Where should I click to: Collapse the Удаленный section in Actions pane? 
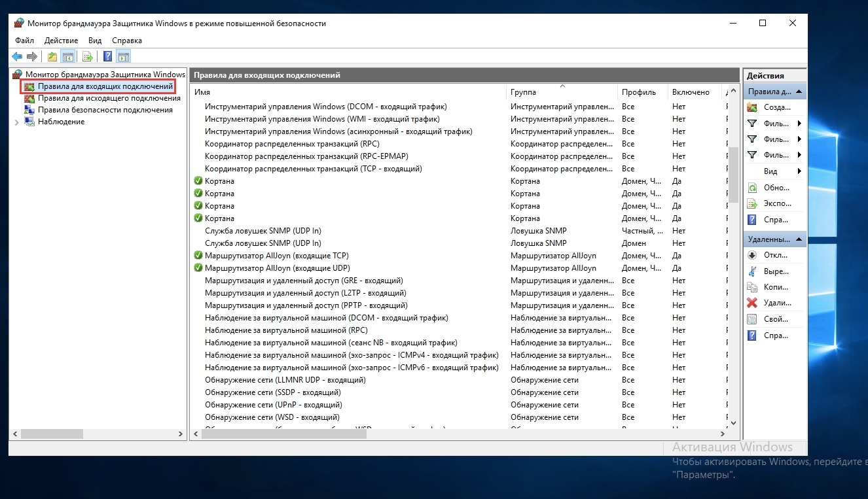pos(799,239)
